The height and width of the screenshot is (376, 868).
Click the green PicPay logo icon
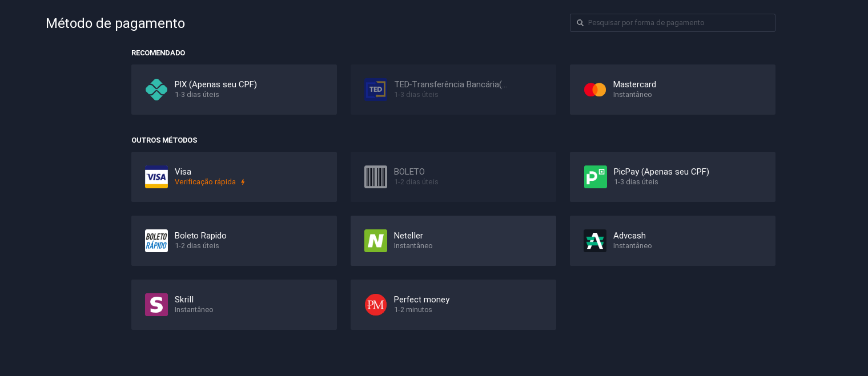coord(595,177)
